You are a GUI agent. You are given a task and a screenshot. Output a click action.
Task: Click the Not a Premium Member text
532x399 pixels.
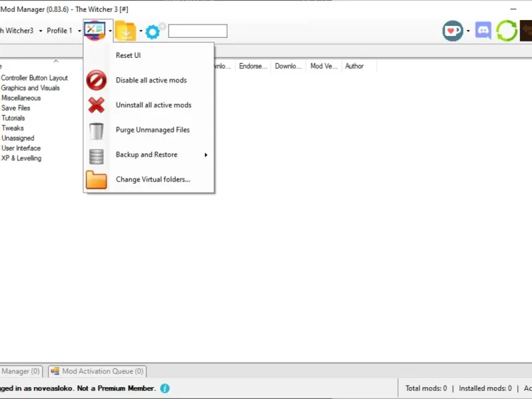[116, 388]
